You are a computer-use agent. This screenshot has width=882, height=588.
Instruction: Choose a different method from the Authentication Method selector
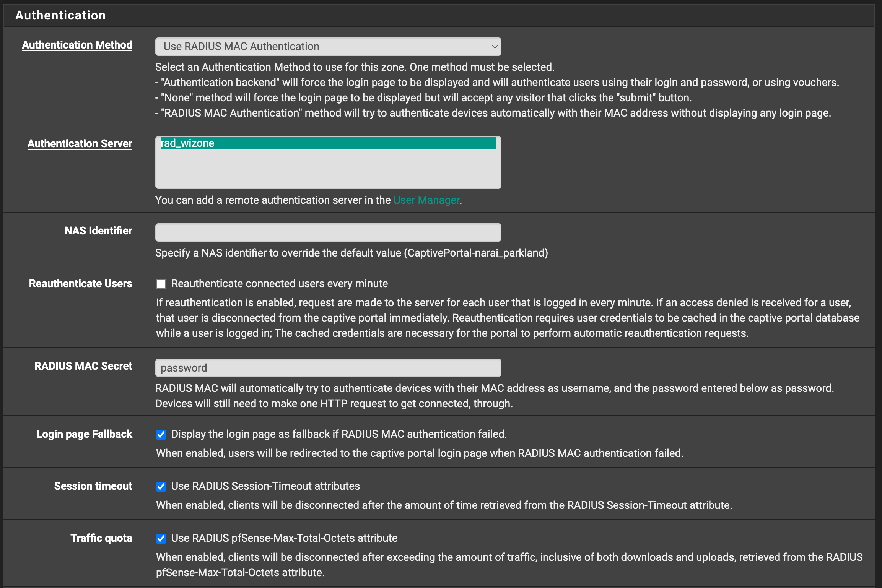coord(328,46)
